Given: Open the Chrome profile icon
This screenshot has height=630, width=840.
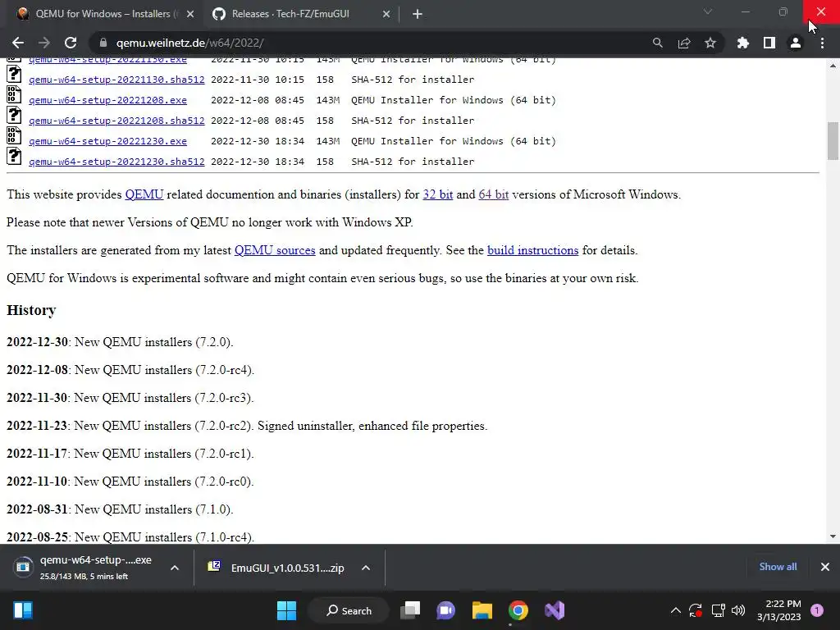Looking at the screenshot, I should pyautogui.click(x=796, y=43).
